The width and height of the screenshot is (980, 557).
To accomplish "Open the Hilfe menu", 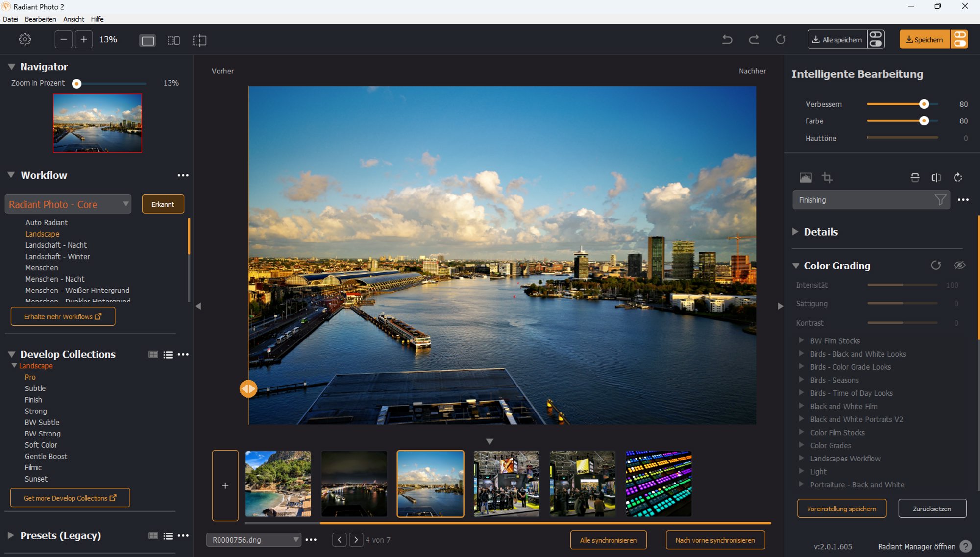I will (97, 19).
